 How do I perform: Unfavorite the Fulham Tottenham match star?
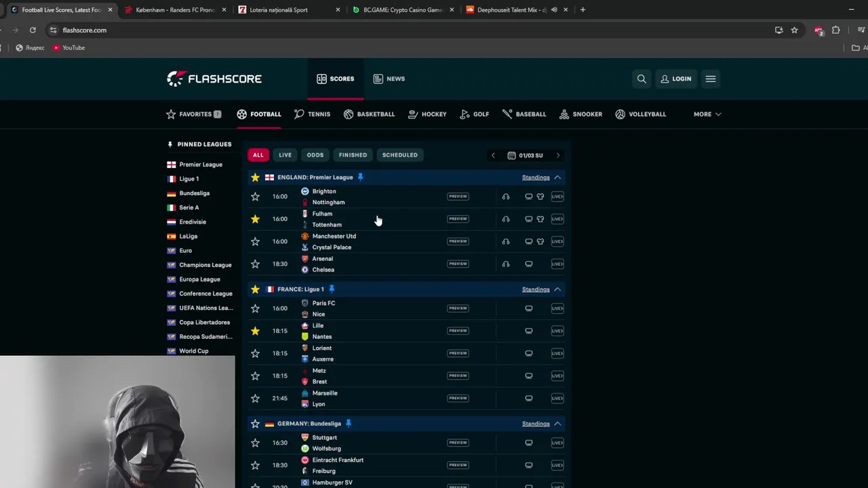(255, 219)
